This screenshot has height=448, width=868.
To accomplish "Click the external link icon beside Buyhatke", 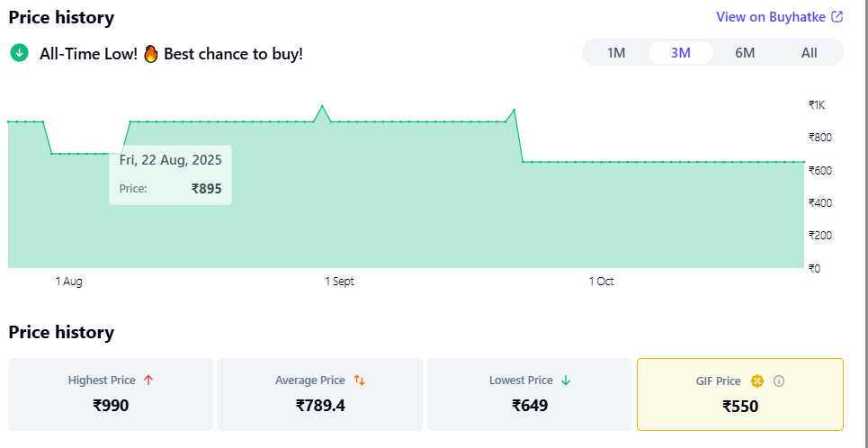I will click(837, 16).
